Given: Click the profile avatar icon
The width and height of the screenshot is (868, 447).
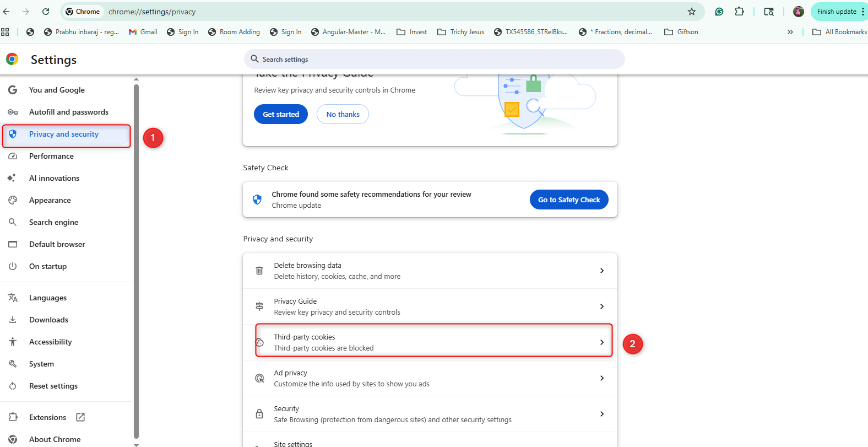Looking at the screenshot, I should [x=798, y=12].
